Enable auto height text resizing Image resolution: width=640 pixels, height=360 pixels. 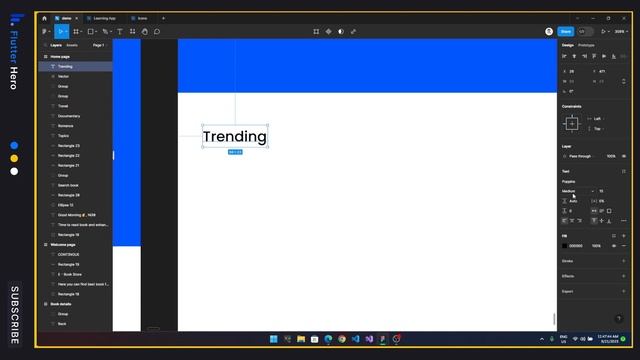[602, 211]
